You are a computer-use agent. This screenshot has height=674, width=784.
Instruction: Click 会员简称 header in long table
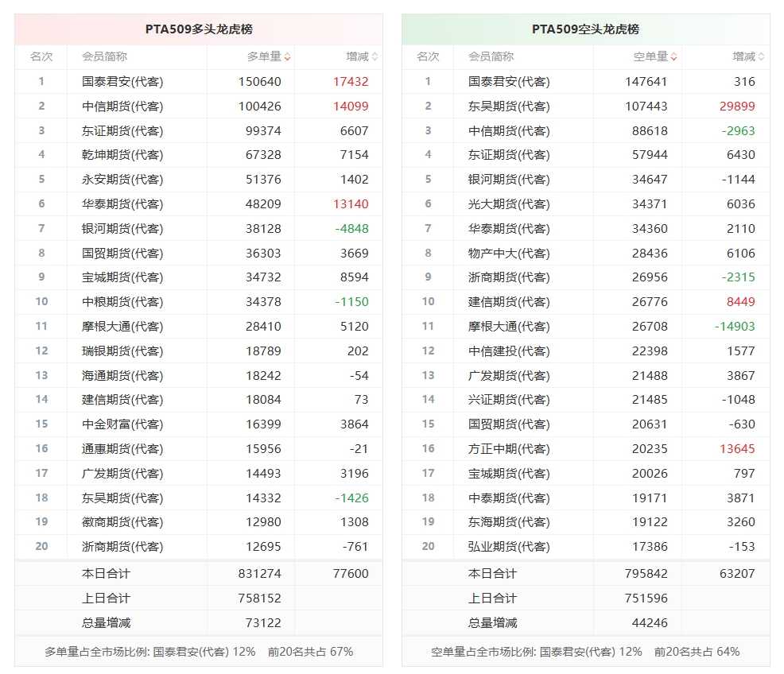(x=104, y=57)
